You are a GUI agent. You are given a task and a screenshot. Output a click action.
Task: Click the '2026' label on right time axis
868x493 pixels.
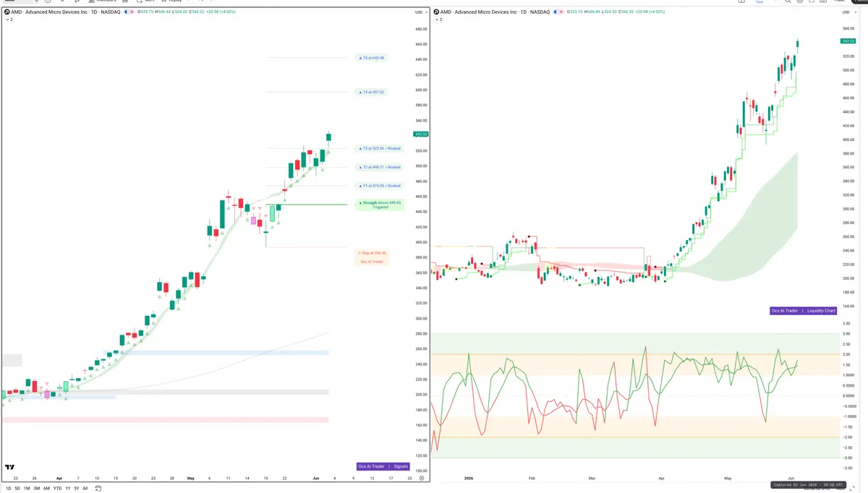tap(468, 479)
